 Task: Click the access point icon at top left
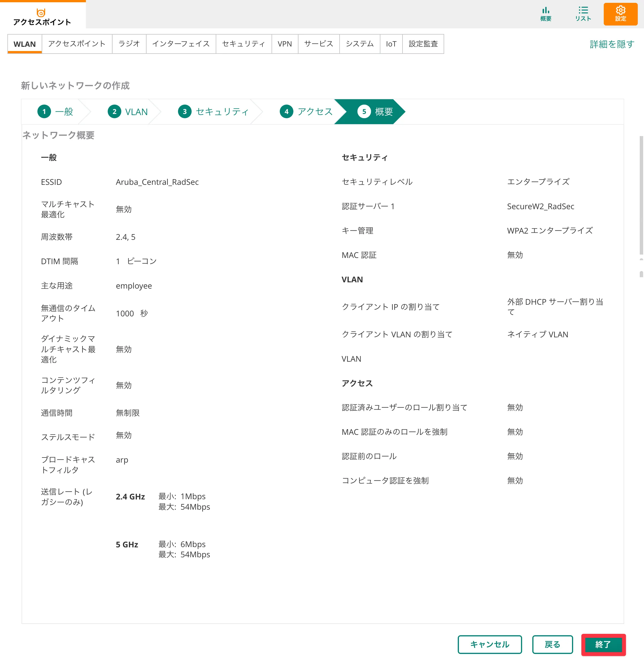[41, 13]
